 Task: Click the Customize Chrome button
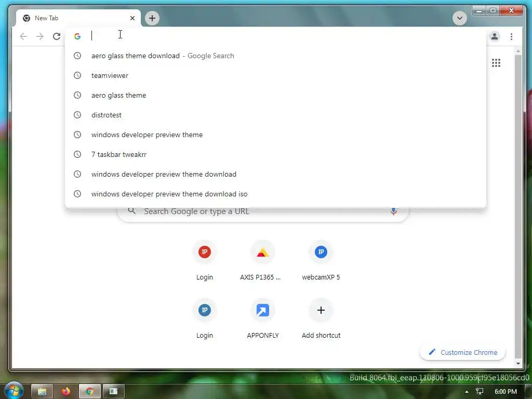(x=462, y=352)
